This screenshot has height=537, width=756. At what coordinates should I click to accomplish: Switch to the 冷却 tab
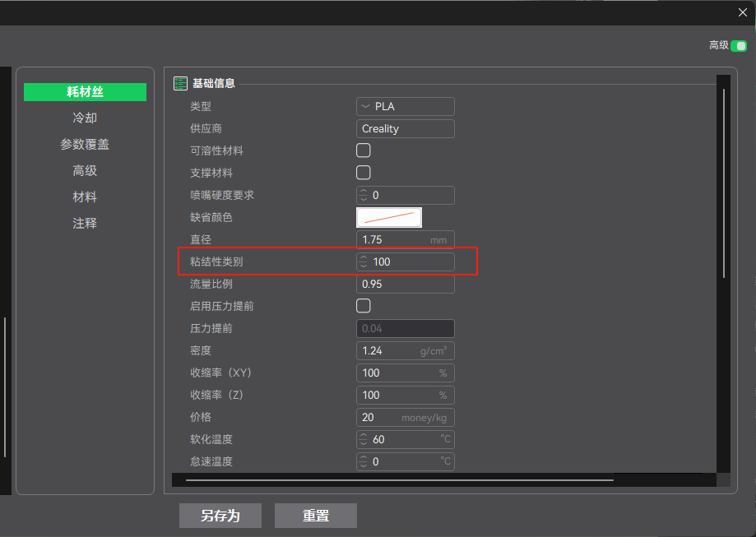point(85,118)
